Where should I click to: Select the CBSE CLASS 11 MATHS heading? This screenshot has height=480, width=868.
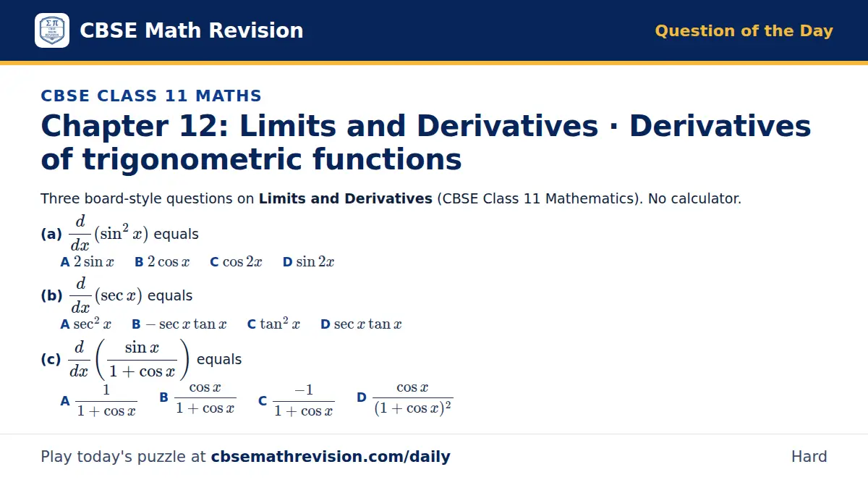151,96
